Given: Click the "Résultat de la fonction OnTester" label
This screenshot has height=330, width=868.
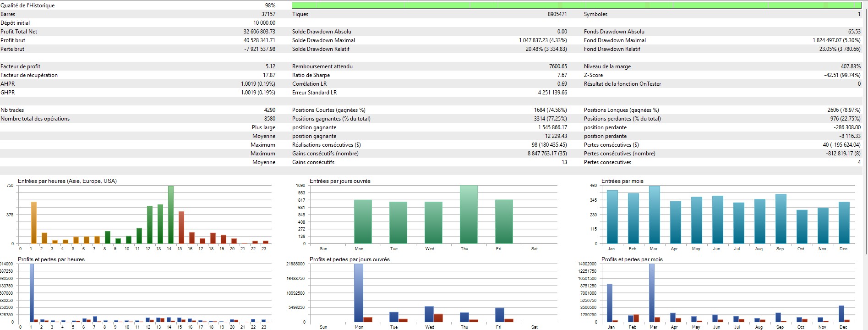Looking at the screenshot, I should (x=622, y=84).
